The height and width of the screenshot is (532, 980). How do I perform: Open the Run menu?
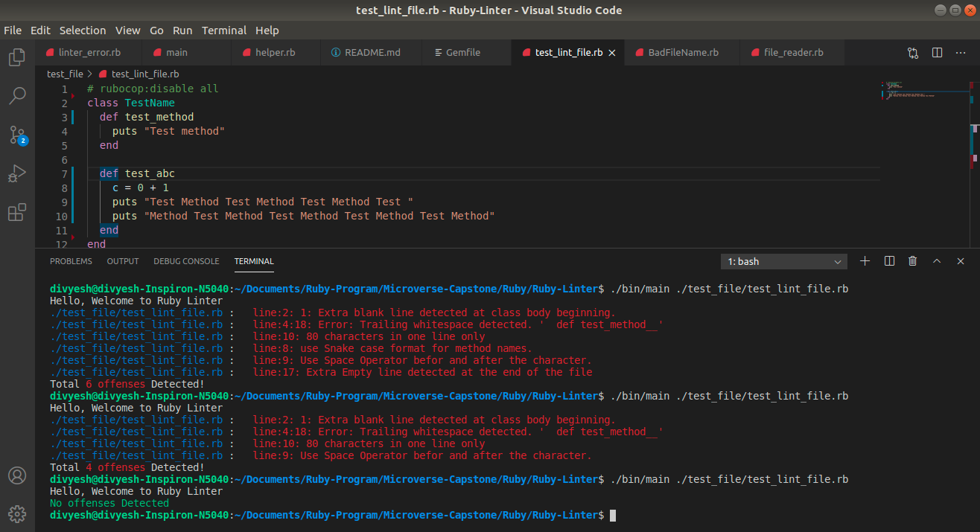point(182,31)
